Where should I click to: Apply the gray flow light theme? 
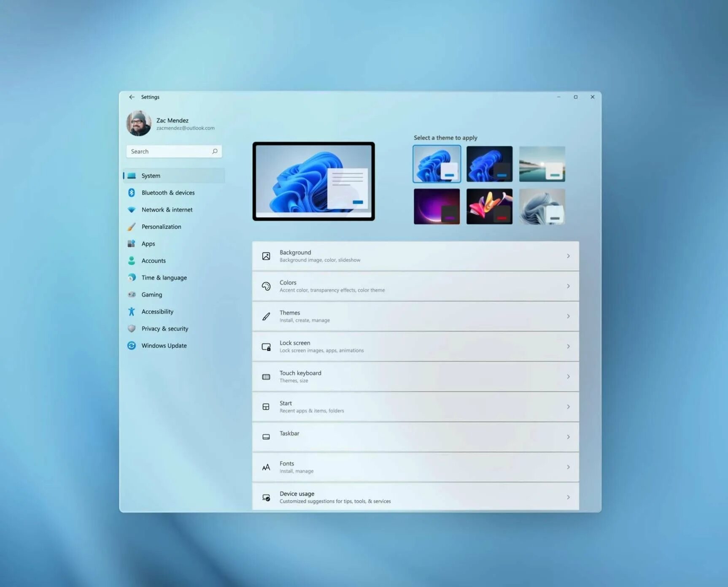542,206
